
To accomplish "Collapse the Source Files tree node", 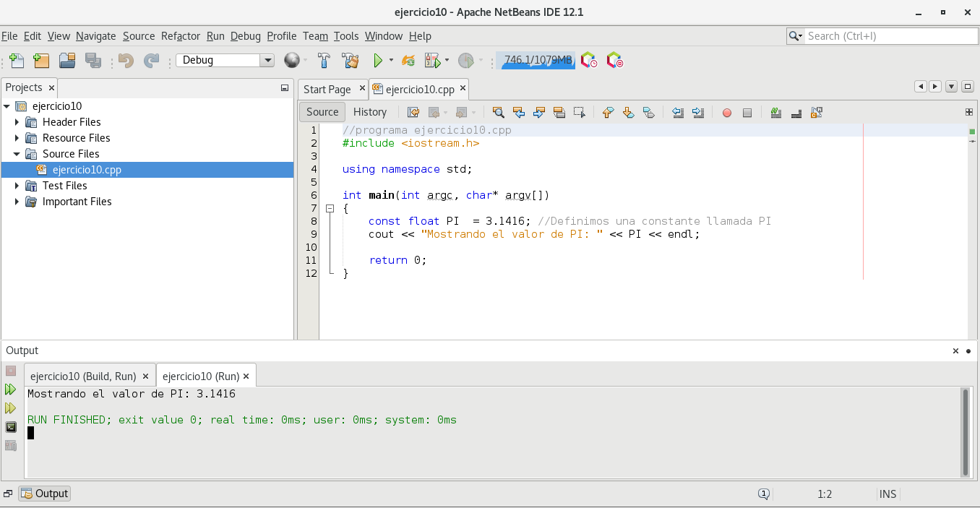I will click(17, 154).
